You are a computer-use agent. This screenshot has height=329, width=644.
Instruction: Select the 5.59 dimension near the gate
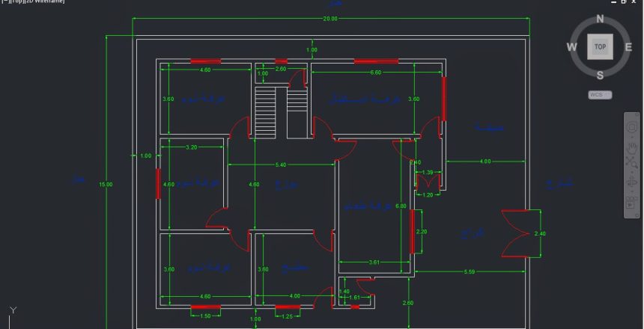coord(469,271)
